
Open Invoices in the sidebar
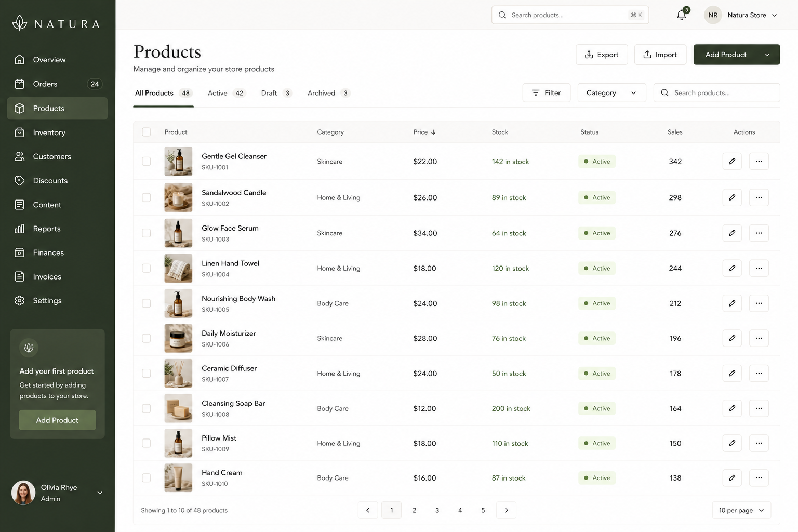coord(57,277)
